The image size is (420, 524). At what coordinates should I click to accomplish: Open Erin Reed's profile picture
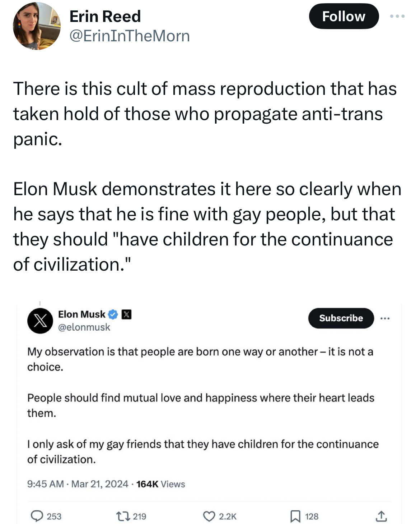(37, 26)
